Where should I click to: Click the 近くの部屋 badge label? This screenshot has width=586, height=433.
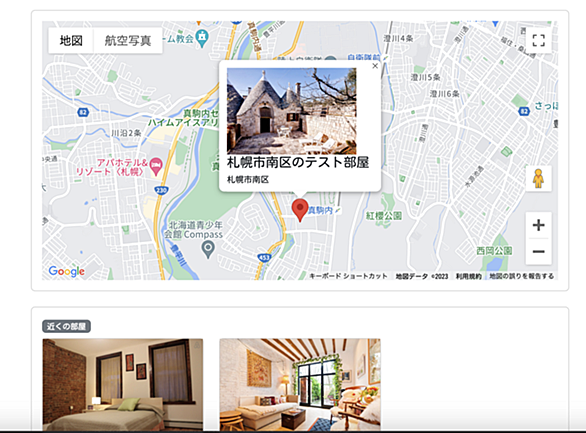tap(66, 326)
